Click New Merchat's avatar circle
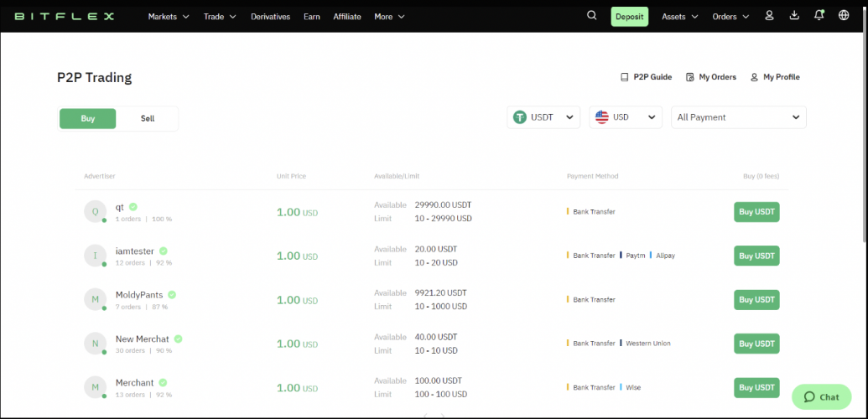The width and height of the screenshot is (868, 419). point(96,344)
